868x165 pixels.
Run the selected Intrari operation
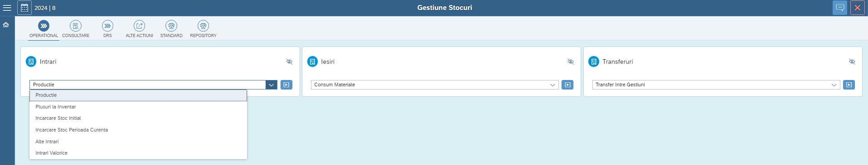(x=286, y=85)
